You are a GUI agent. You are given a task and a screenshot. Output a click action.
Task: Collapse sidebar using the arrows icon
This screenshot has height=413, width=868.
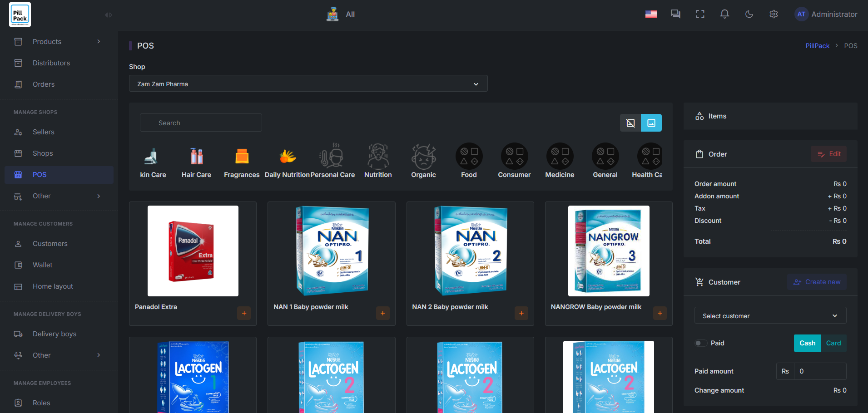tap(109, 15)
